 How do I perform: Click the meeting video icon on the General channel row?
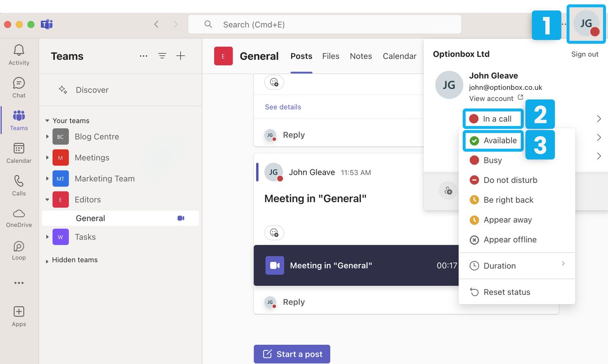181,218
